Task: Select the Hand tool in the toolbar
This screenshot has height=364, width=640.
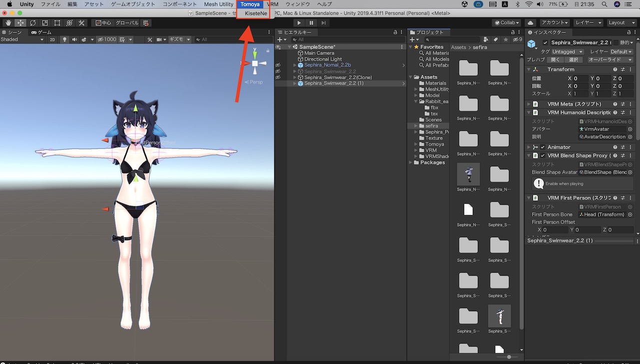Action: point(8,22)
